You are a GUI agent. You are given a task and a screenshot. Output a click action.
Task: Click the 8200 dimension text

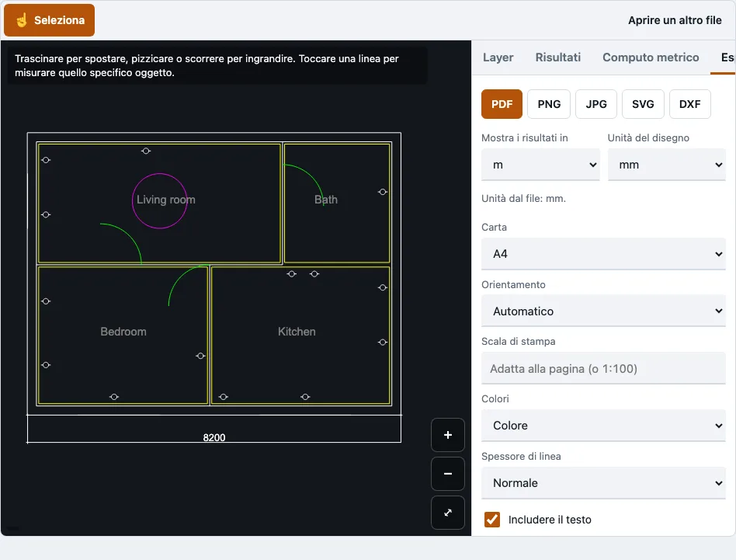click(214, 437)
